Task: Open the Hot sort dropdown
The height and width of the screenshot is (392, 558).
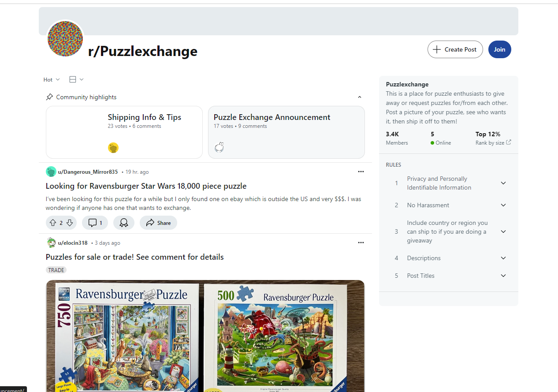Action: 52,80
